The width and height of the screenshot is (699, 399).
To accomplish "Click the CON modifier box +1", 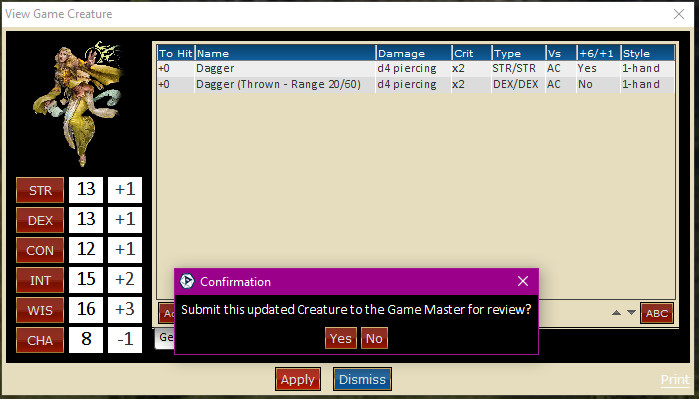I will pyautogui.click(x=125, y=250).
